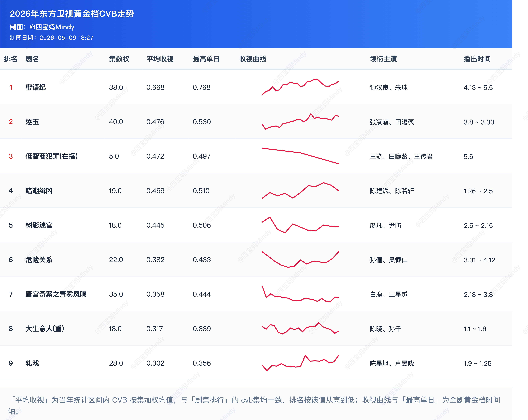Open the ratings curve for 树影迷宫

tap(300, 225)
